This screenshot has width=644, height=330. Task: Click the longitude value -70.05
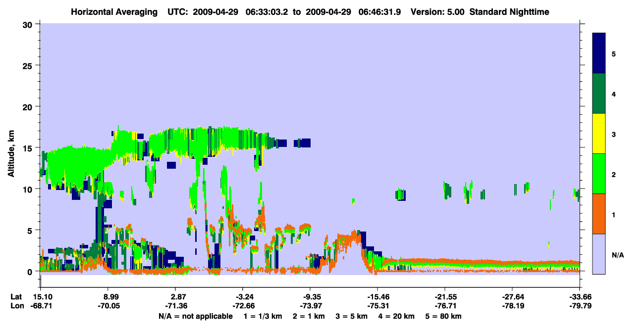tap(107, 306)
